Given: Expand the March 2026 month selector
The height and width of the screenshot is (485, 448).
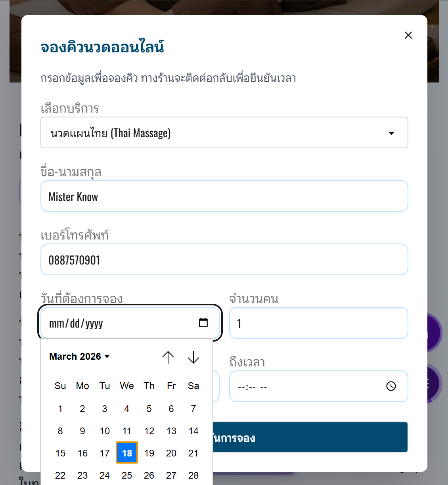Looking at the screenshot, I should click(79, 357).
